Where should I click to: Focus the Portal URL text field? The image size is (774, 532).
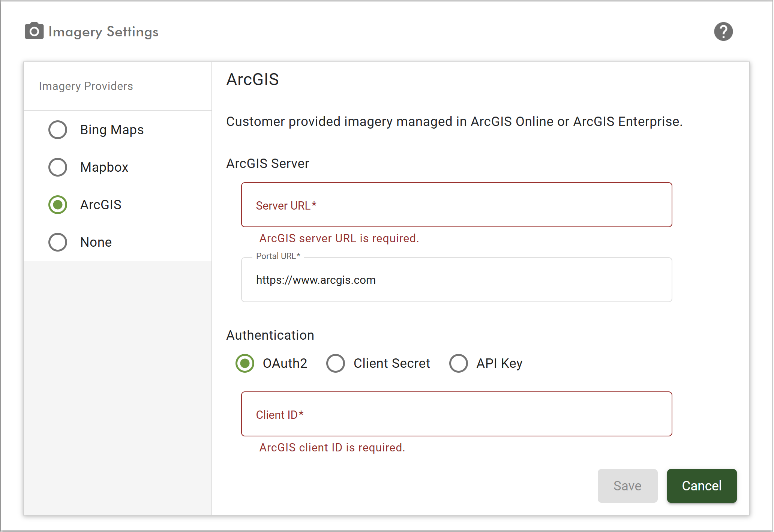[x=456, y=280]
